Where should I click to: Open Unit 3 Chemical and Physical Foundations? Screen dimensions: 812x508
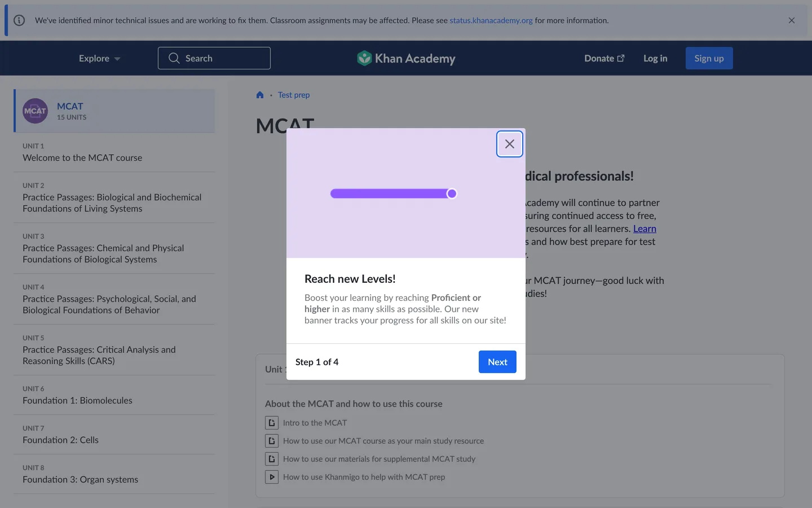pyautogui.click(x=114, y=248)
